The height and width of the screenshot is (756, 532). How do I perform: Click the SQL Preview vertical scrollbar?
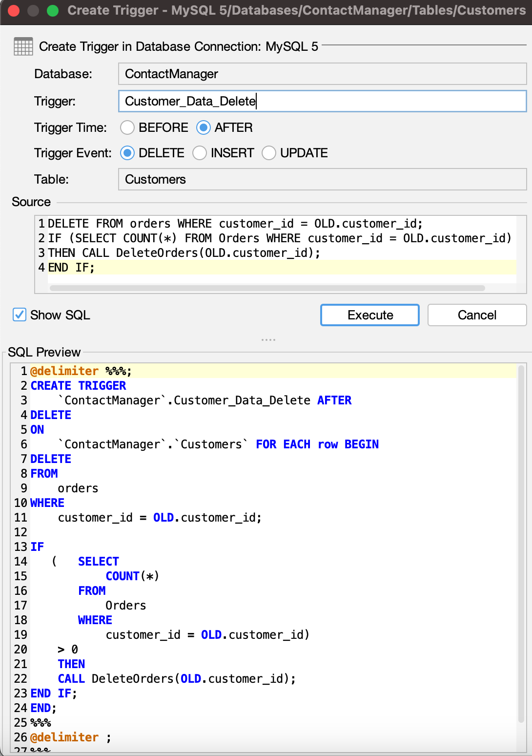521,544
